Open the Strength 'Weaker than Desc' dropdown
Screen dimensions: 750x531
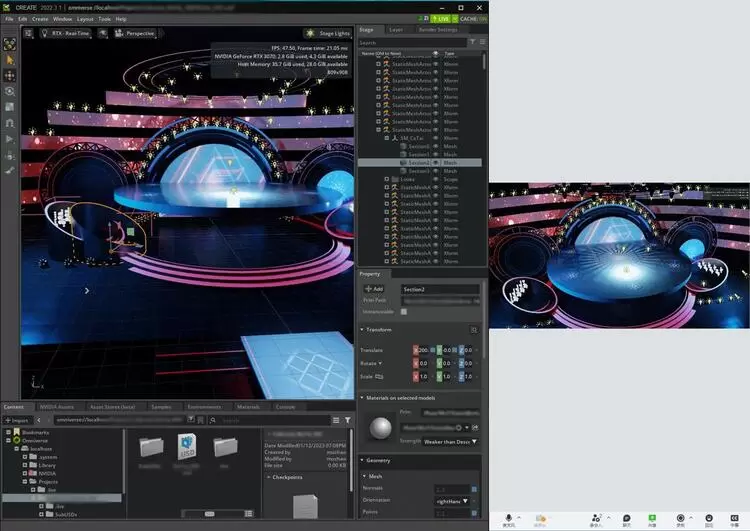click(x=450, y=441)
